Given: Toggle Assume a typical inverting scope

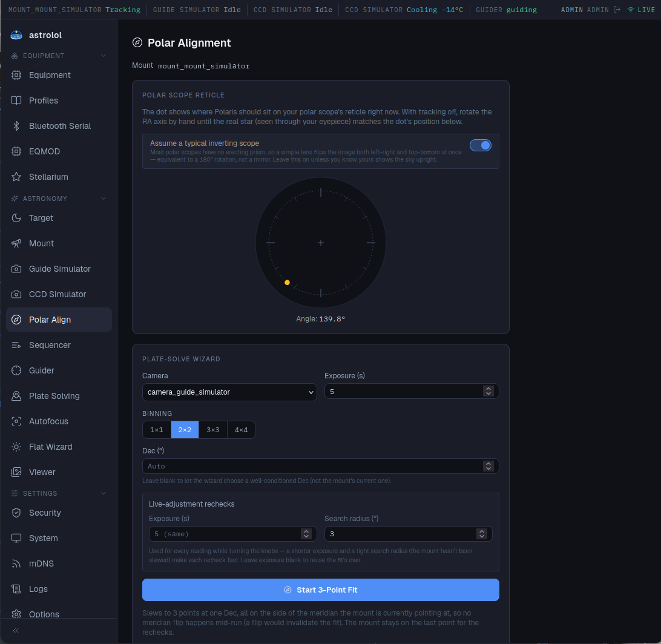Looking at the screenshot, I should (x=480, y=145).
